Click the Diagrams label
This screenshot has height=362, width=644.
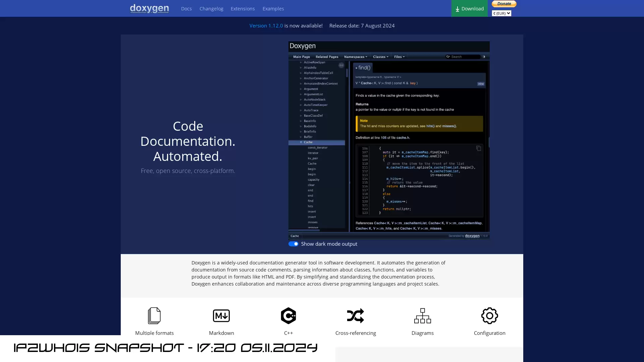coord(423,333)
